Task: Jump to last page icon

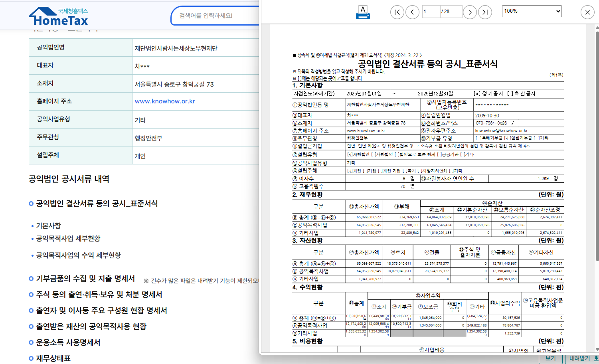Action: 485,12
